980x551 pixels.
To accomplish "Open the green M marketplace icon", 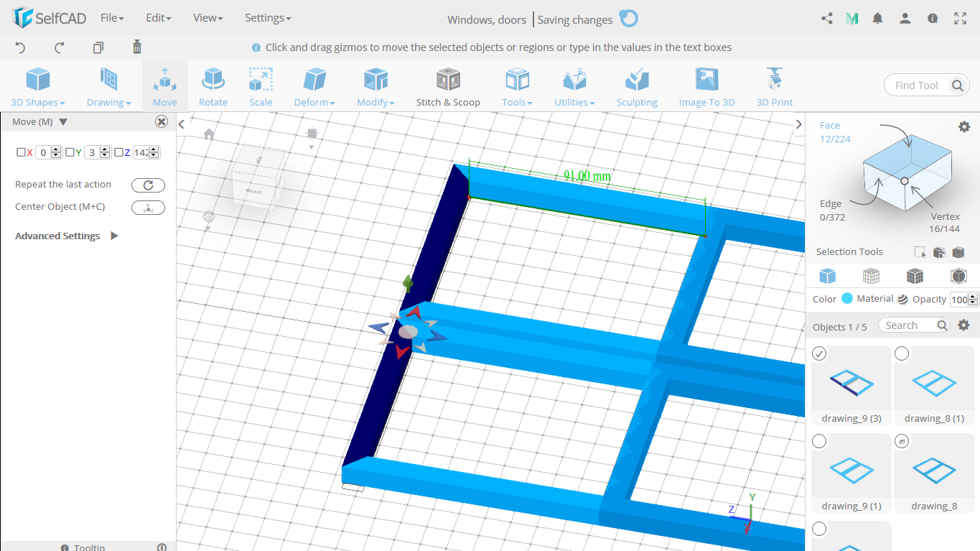I will pyautogui.click(x=852, y=19).
